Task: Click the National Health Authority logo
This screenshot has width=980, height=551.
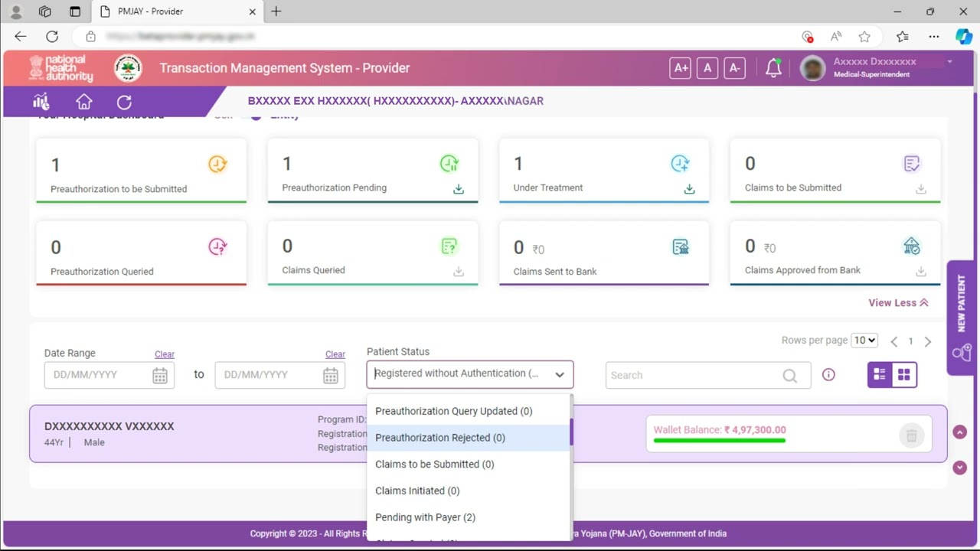Action: pyautogui.click(x=61, y=68)
